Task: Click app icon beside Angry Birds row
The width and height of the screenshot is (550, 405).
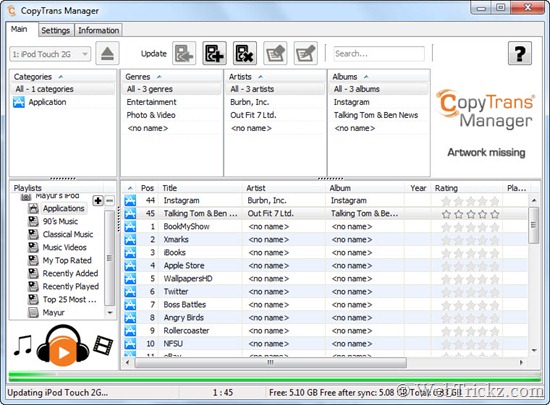Action: [130, 317]
